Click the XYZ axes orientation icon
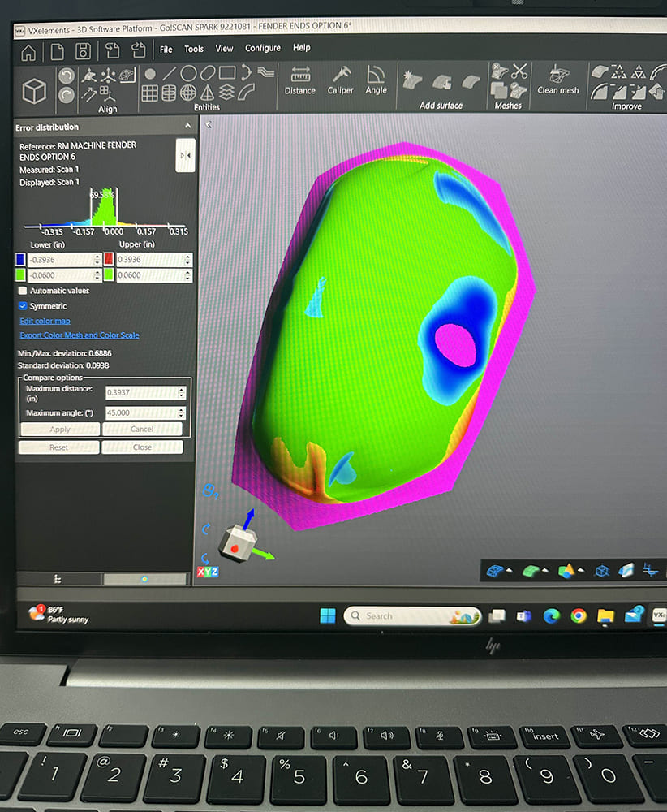 click(x=208, y=572)
